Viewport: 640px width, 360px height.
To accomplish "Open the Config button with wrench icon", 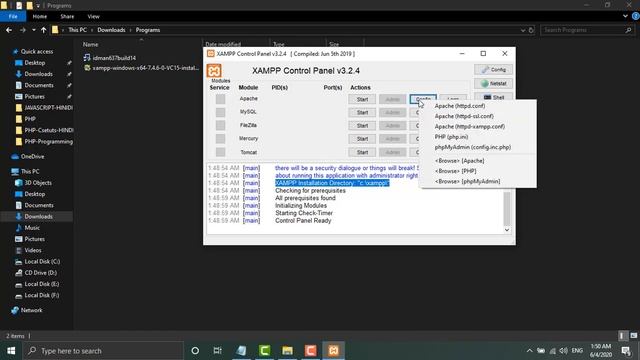I will 493,69.
